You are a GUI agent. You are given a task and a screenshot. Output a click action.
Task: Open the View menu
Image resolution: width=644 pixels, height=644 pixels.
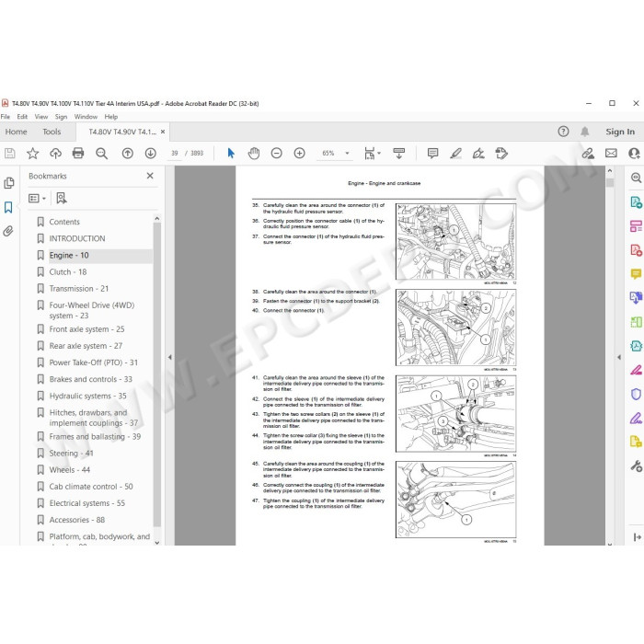pos(41,117)
